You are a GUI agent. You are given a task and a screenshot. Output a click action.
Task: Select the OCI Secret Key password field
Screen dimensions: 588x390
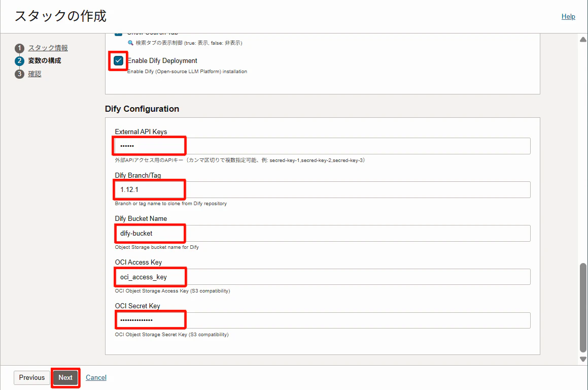[x=323, y=320]
